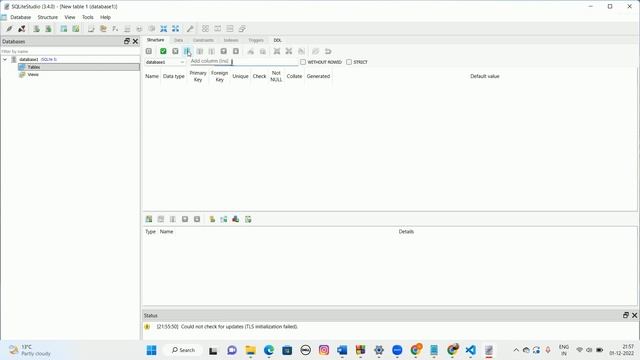The width and height of the screenshot is (640, 360).
Task: Click the Data type column header
Action: [174, 76]
